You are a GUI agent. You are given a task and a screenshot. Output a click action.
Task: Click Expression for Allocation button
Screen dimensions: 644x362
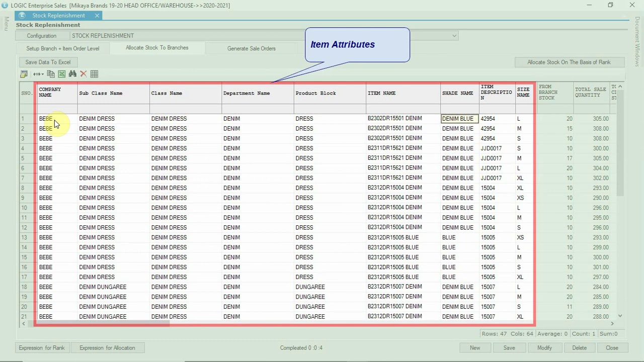[x=107, y=348]
